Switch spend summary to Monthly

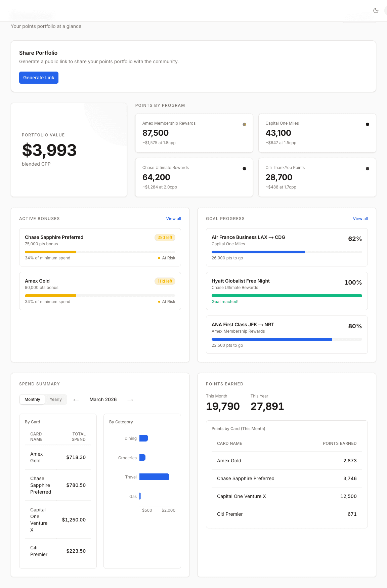click(32, 400)
